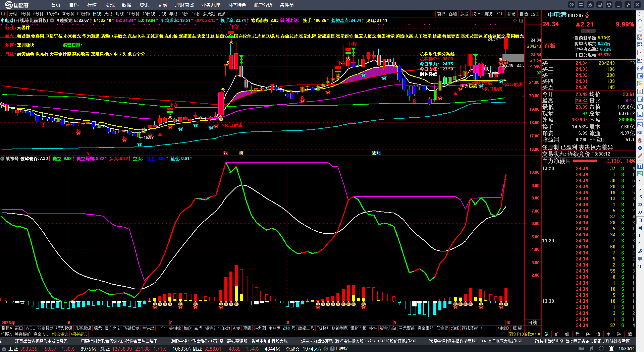Open the 资讯 menu
The image size is (644, 352).
144,5
